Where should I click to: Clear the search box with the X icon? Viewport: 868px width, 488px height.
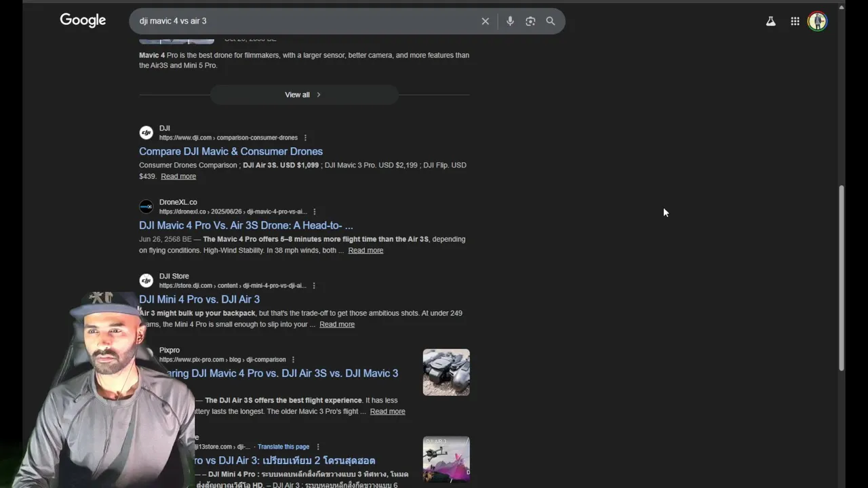[x=486, y=21]
